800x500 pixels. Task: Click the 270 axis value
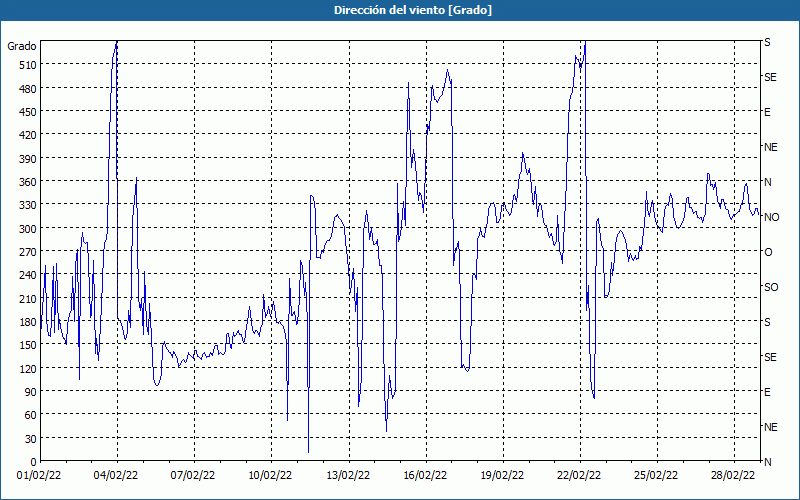(x=28, y=252)
